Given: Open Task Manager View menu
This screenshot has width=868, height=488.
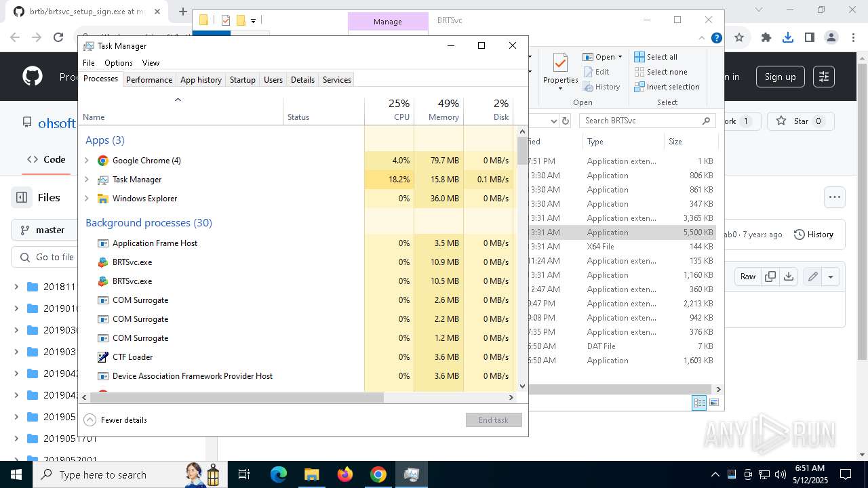Looking at the screenshot, I should coord(151,63).
